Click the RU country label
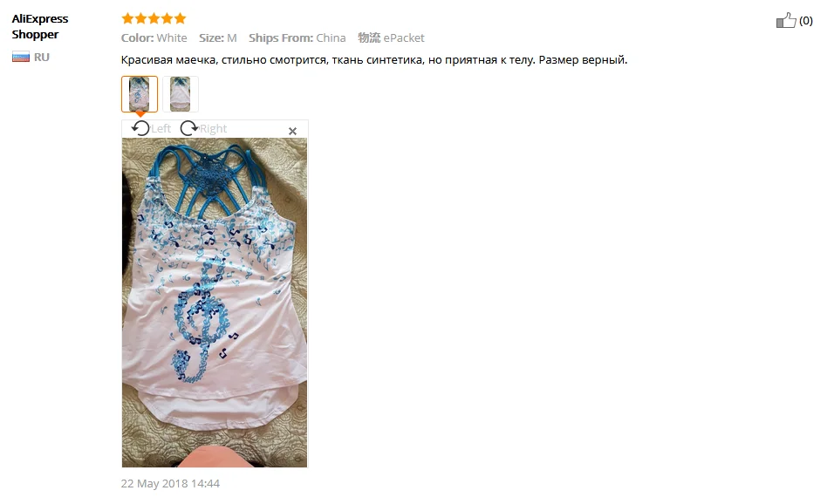Screen dimensions: 834x504 coord(42,57)
